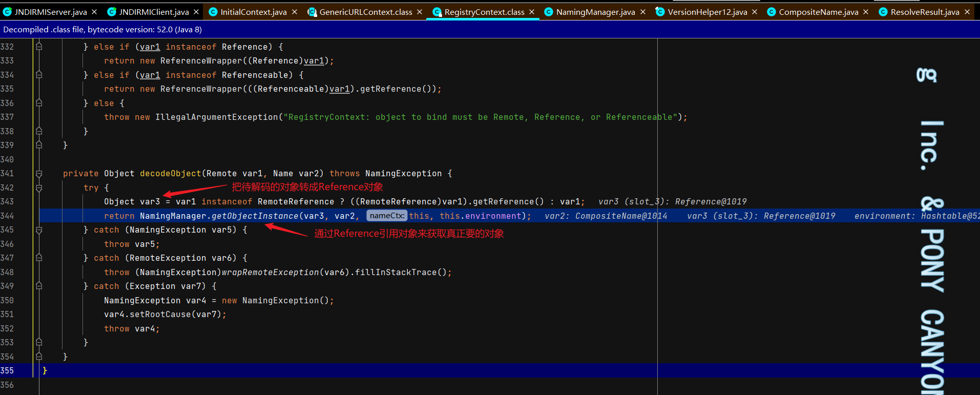
Task: Click the JNDIRMIServer.java file icon
Action: tap(7, 12)
